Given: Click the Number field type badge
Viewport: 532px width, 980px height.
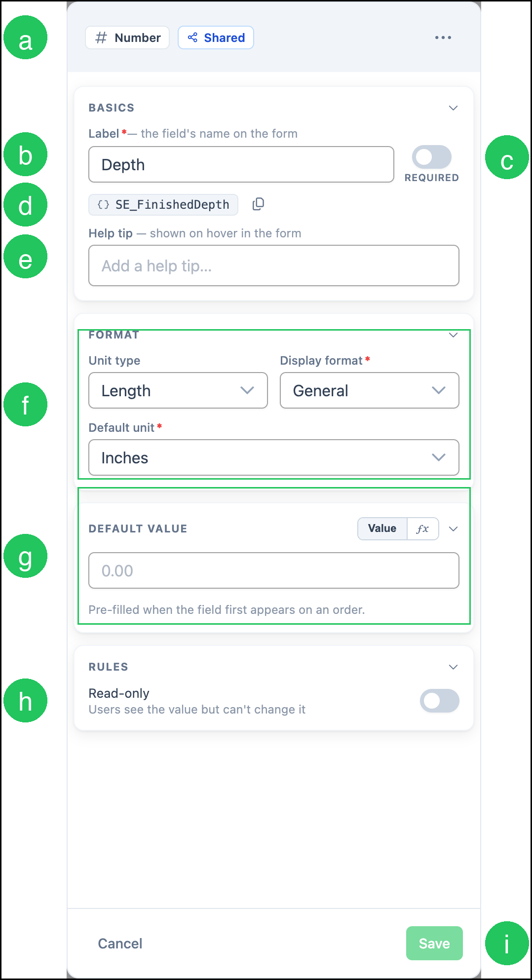Looking at the screenshot, I should pyautogui.click(x=127, y=38).
